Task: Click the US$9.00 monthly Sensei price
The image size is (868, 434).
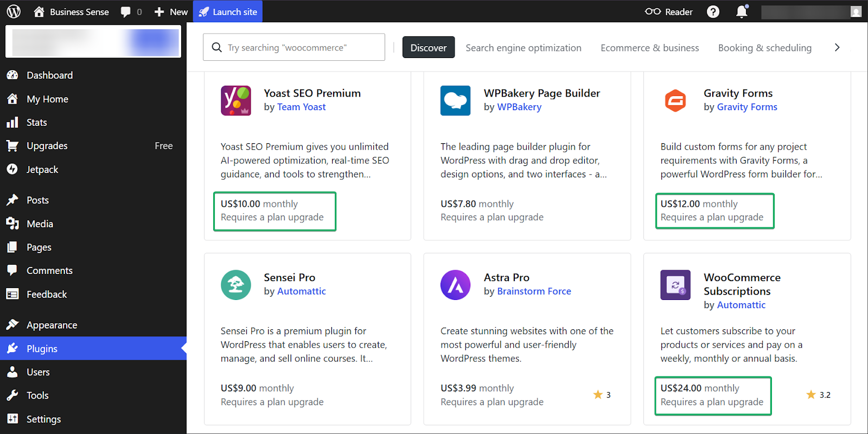Action: (x=257, y=388)
